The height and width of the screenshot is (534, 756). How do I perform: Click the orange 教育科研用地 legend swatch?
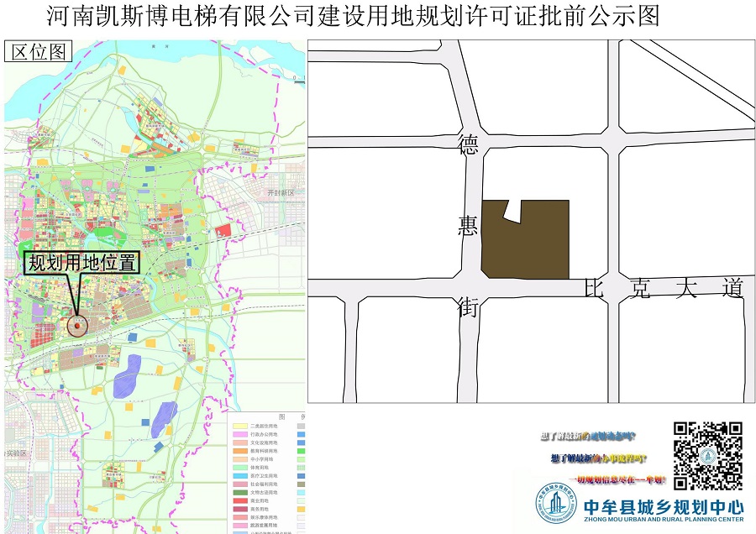click(242, 451)
